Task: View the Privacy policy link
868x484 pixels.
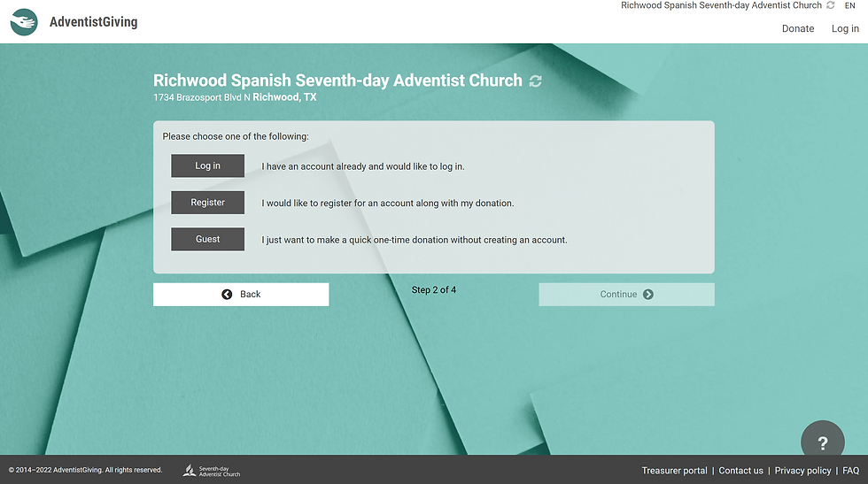Action: [x=802, y=471]
